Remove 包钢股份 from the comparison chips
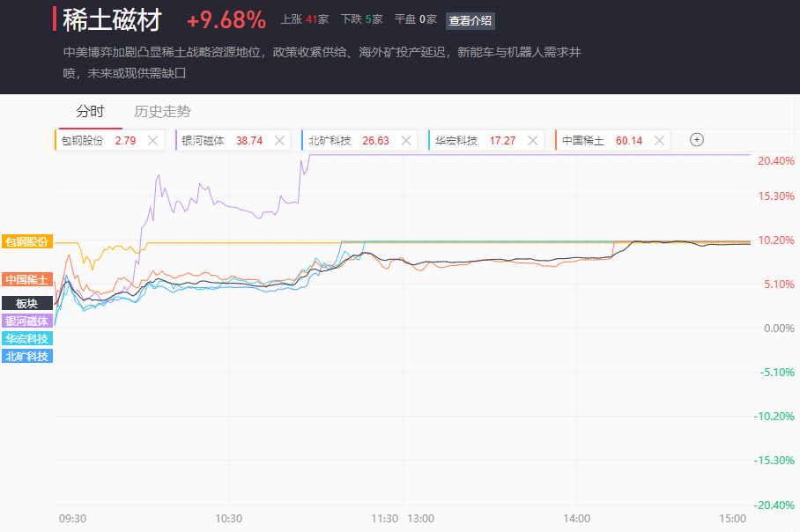800x532 pixels. pos(152,140)
